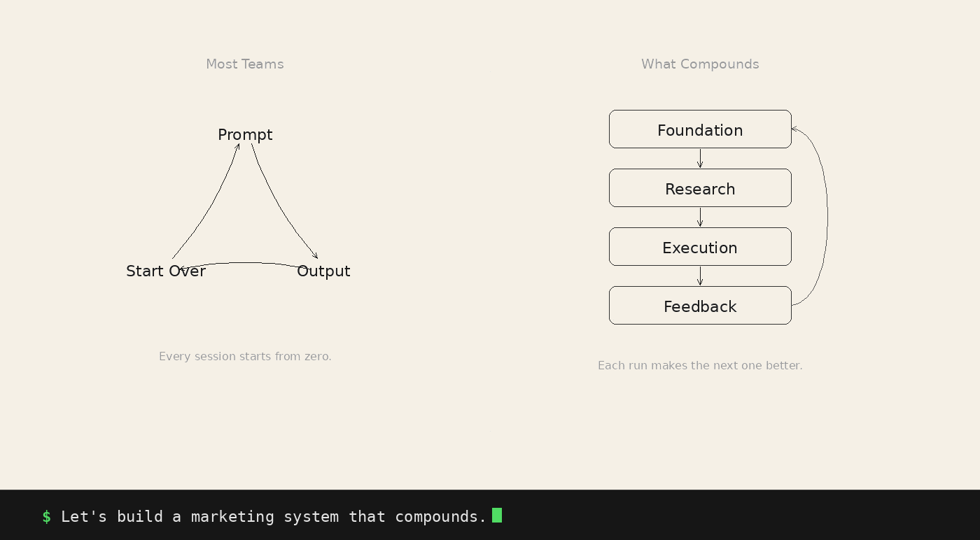Select the "Start Over" label
The image size is (980, 540).
pyautogui.click(x=166, y=271)
